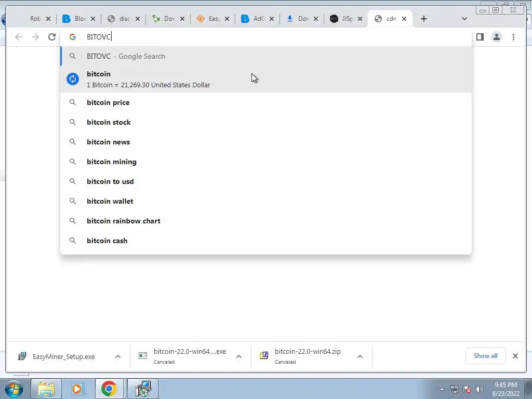Viewport: 532px width, 399px height.
Task: Click the Chrome taskbar icon
Action: tap(109, 389)
